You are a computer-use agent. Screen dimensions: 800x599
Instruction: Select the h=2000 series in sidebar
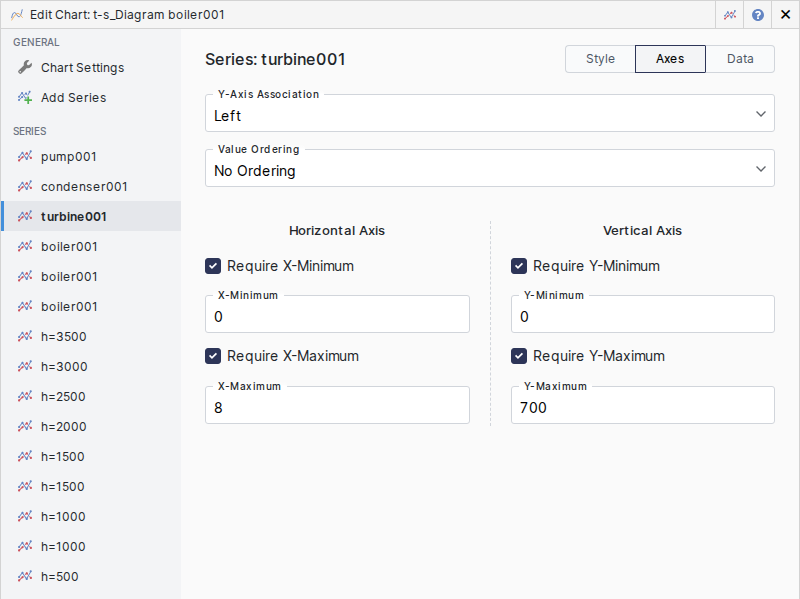[63, 427]
